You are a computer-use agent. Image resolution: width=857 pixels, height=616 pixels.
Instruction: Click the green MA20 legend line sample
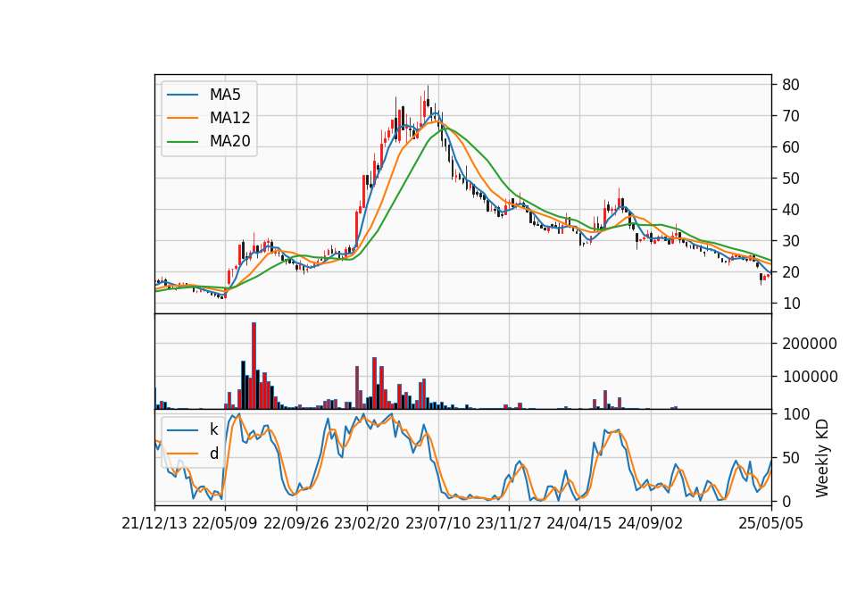pyautogui.click(x=182, y=141)
